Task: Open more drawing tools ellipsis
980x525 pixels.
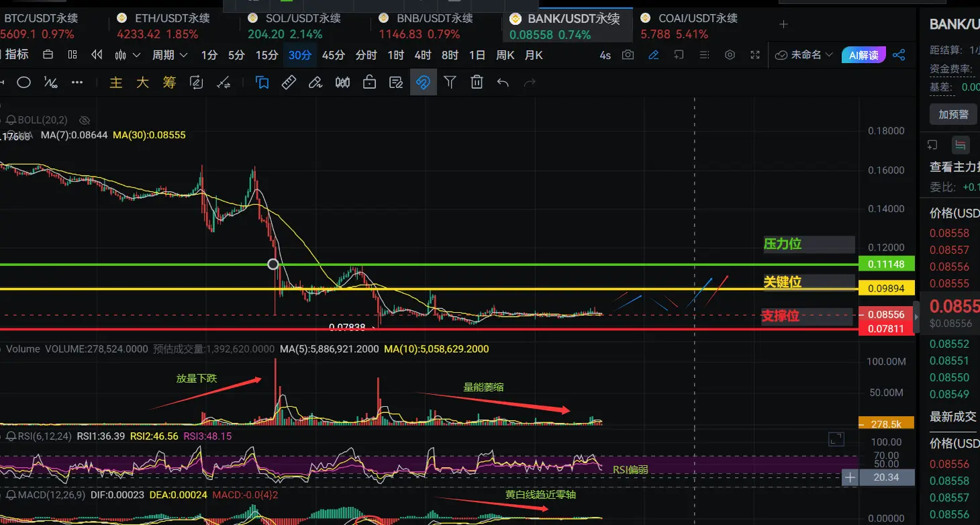Action: click(x=77, y=83)
